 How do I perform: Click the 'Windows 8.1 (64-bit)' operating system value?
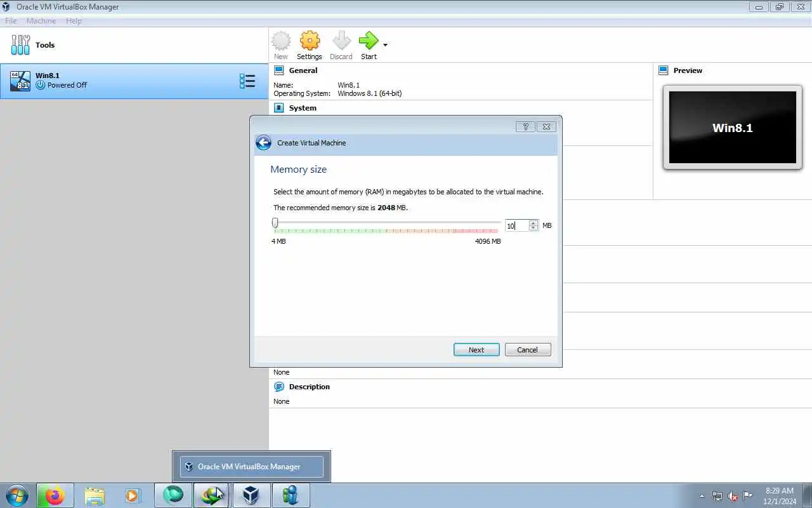(370, 93)
